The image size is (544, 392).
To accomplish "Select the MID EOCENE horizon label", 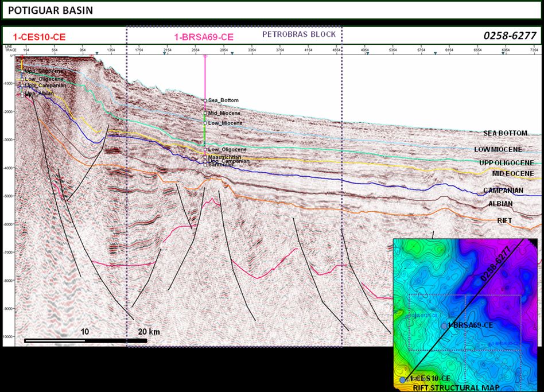I will (x=513, y=173).
